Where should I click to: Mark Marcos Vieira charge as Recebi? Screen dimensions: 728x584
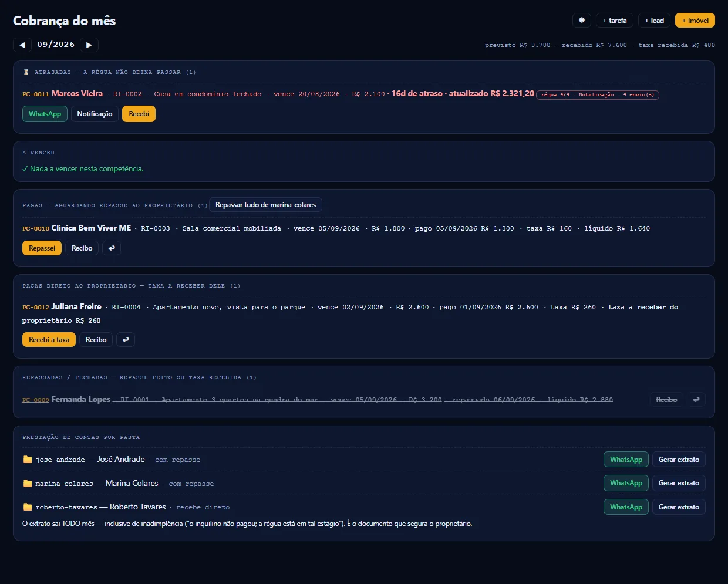coord(139,114)
